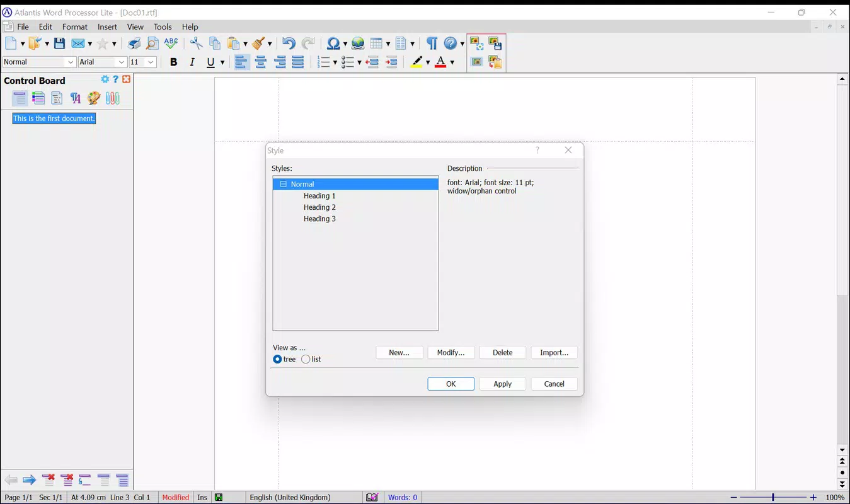This screenshot has height=504, width=850.
Task: Open the Insert menu
Action: pos(107,26)
